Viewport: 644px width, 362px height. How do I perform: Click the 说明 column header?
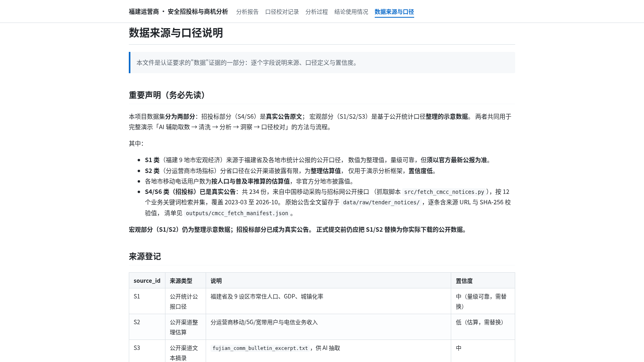coord(328,281)
